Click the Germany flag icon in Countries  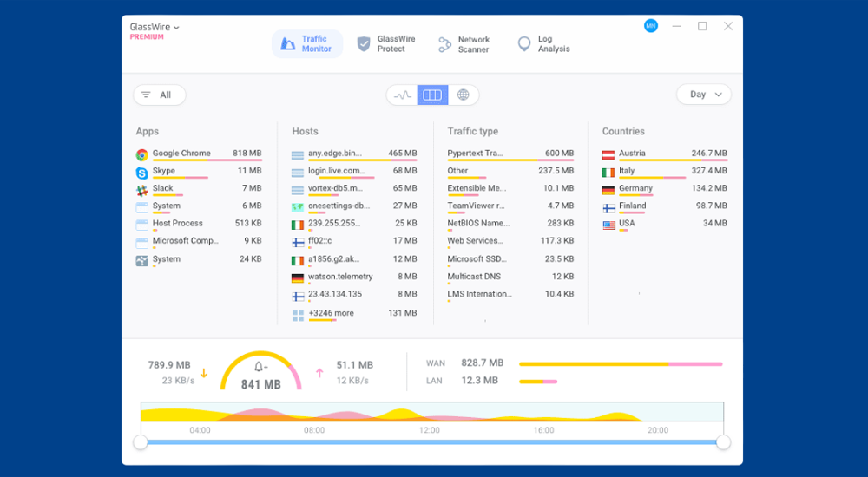point(608,190)
